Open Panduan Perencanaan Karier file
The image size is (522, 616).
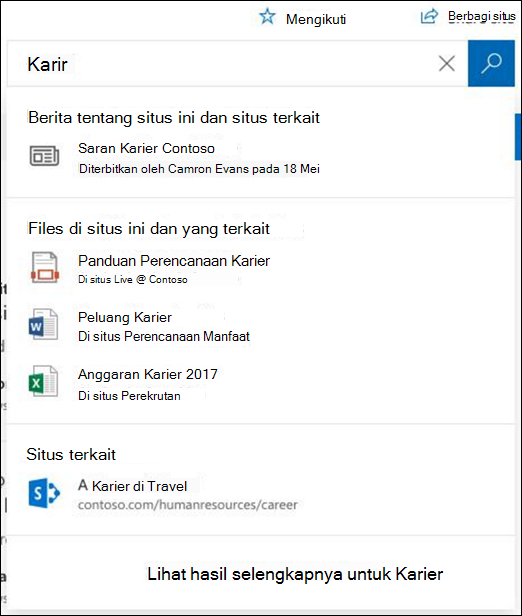[174, 260]
